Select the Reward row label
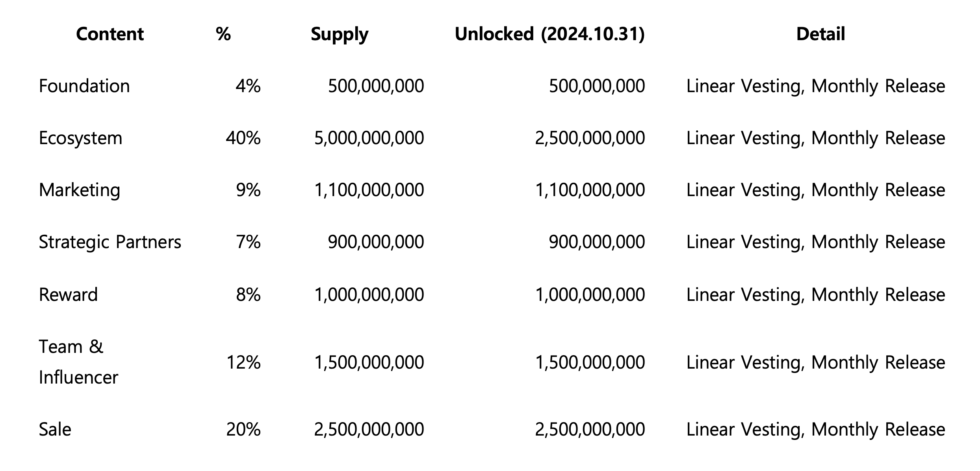The width and height of the screenshot is (980, 471). (68, 295)
